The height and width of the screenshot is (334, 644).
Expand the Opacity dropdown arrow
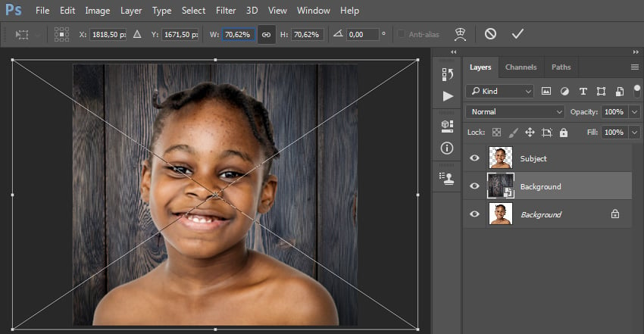[x=635, y=111]
